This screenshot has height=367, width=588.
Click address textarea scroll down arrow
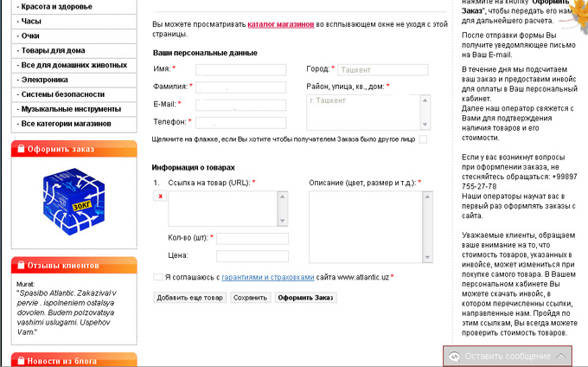click(425, 125)
